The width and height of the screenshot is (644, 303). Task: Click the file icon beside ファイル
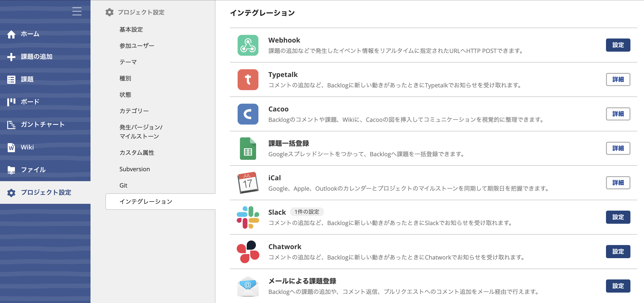(x=11, y=170)
